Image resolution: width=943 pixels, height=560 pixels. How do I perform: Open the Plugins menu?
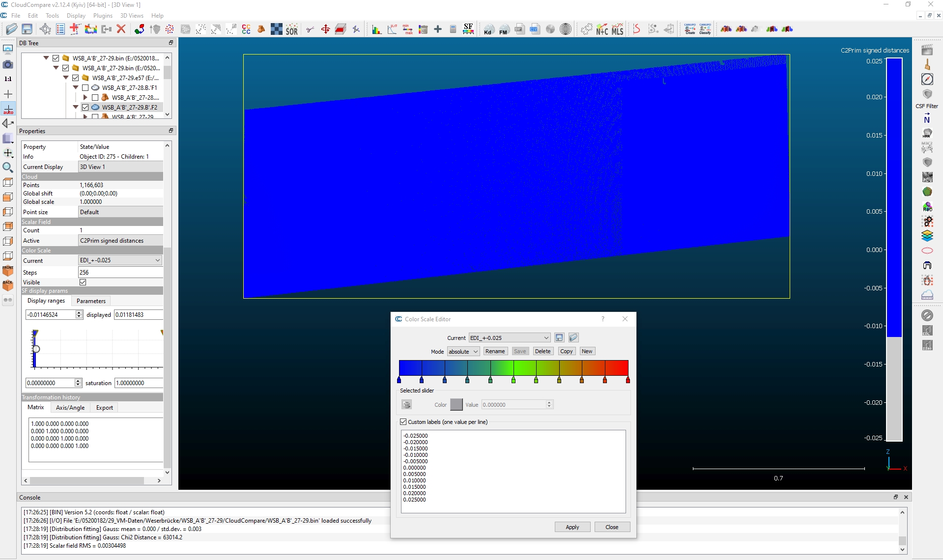pyautogui.click(x=103, y=16)
